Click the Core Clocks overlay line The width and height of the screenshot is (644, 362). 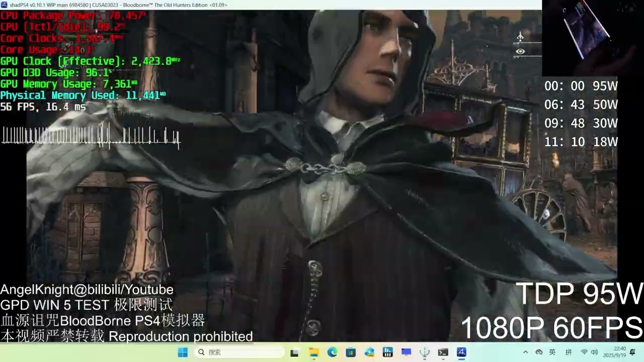[x=61, y=38]
